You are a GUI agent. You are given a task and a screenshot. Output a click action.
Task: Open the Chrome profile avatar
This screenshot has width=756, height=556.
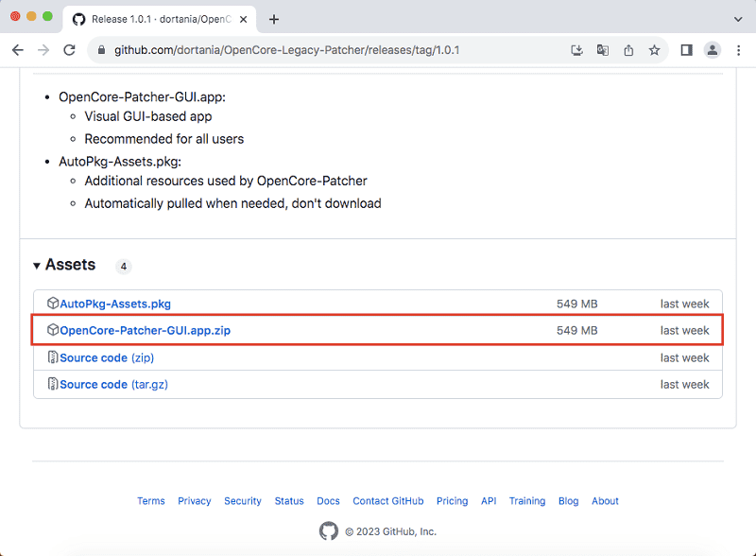[713, 50]
